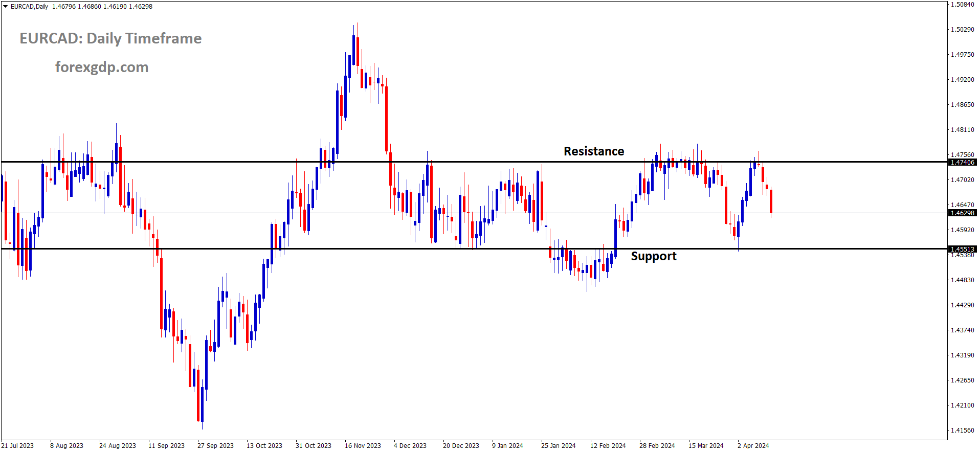The width and height of the screenshot is (980, 452).
Task: Click the EURCAD,Daily symbol title text
Action: pos(29,7)
